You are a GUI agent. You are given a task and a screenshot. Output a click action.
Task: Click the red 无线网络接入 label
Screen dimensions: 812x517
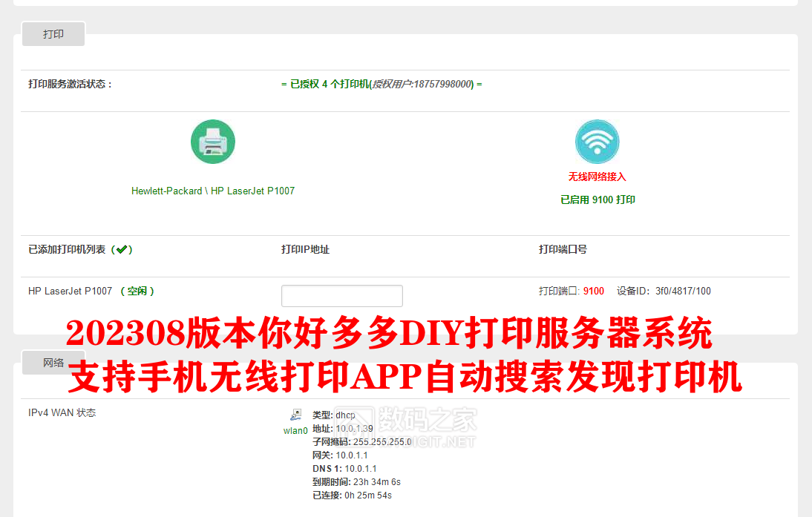[597, 177]
